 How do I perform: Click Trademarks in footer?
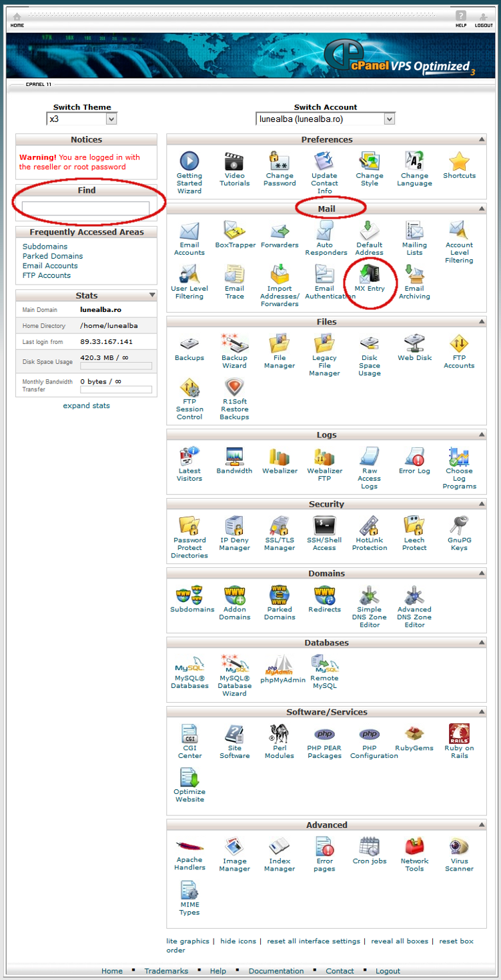coord(166,971)
